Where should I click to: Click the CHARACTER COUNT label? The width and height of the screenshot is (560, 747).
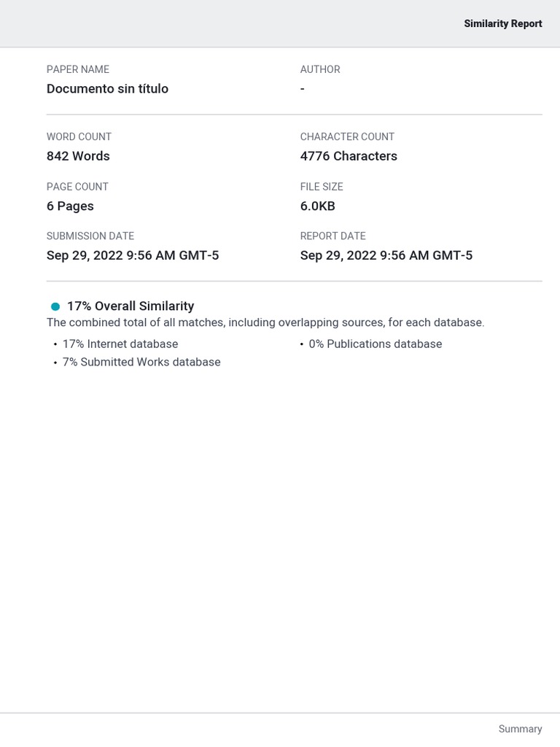tap(347, 136)
